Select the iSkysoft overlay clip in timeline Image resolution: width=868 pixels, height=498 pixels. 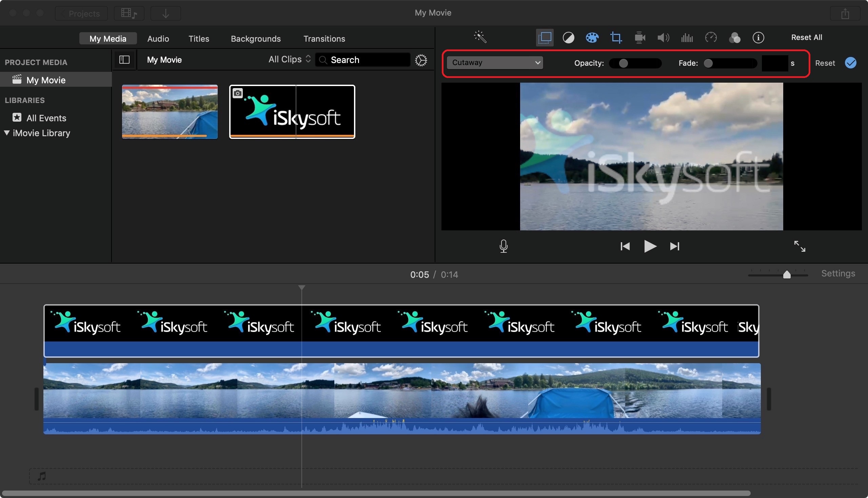[x=401, y=330]
